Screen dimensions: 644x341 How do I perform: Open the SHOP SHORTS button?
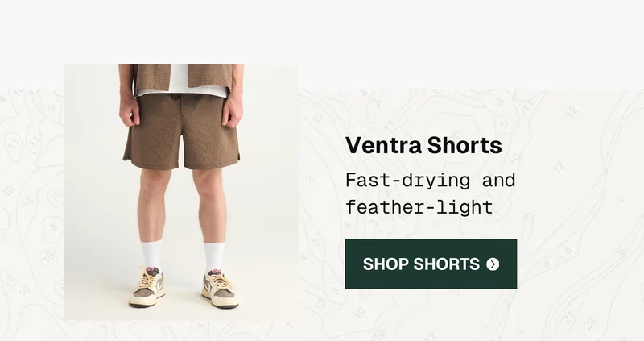[431, 264]
